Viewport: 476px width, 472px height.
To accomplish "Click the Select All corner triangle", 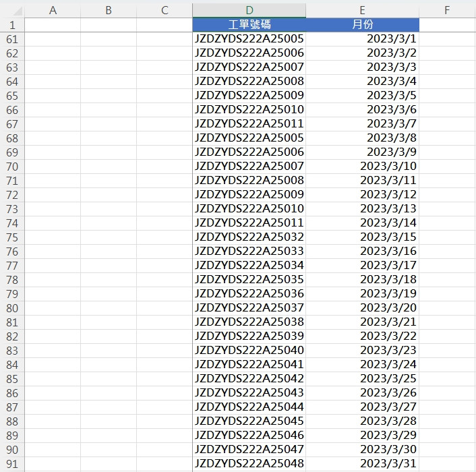I will pyautogui.click(x=18, y=11).
